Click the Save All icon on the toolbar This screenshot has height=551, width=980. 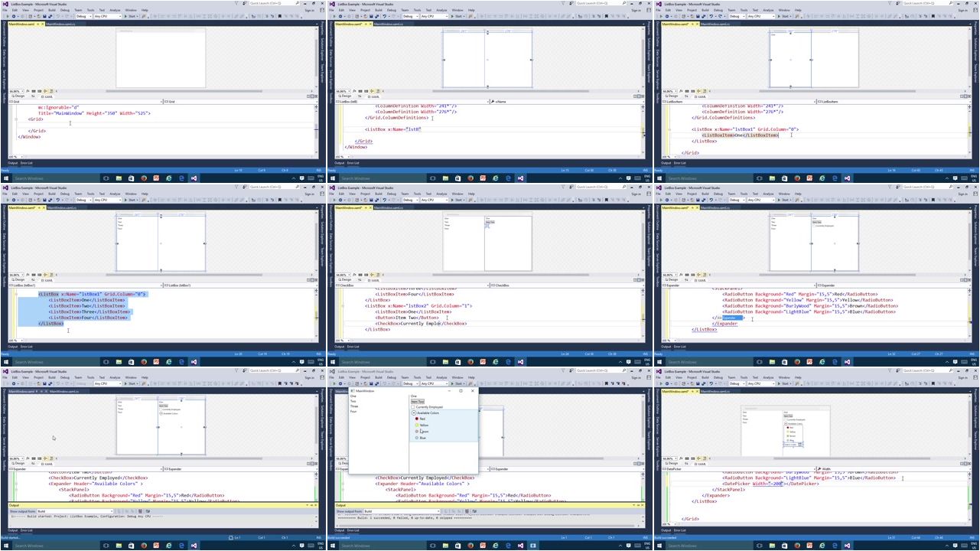click(x=50, y=17)
